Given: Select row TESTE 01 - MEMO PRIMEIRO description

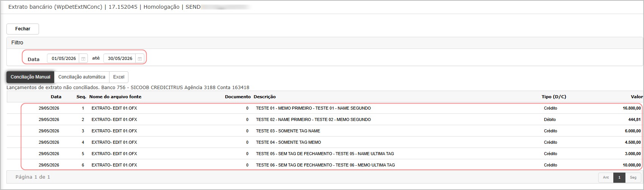Looking at the screenshot, I should [x=313, y=108].
